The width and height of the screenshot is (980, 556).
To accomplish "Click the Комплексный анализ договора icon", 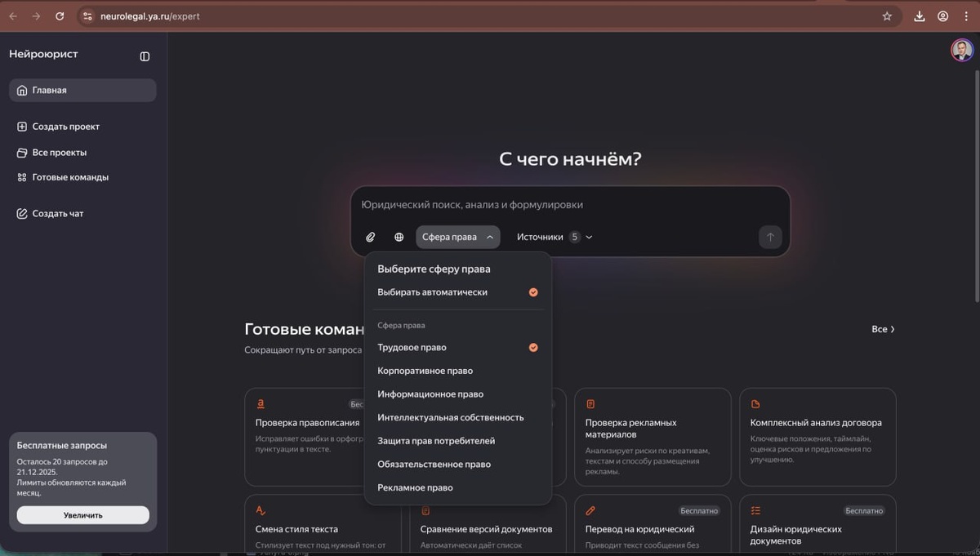I will coord(755,403).
